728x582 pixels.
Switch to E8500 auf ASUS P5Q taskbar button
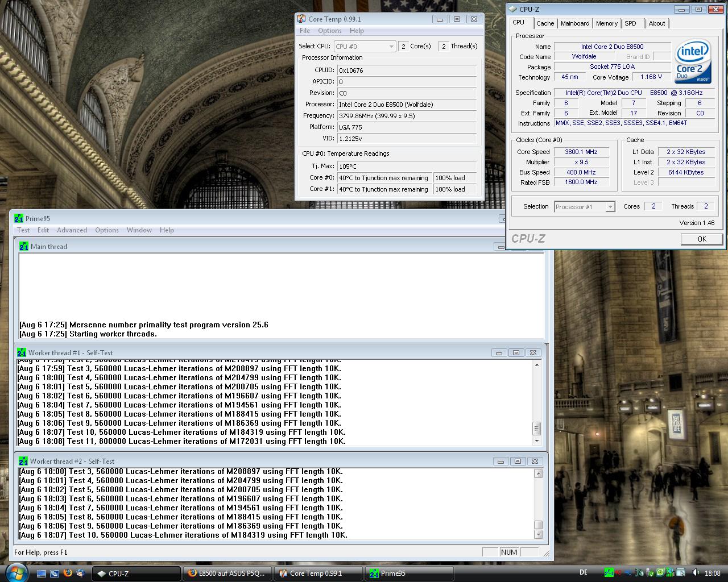227,573
